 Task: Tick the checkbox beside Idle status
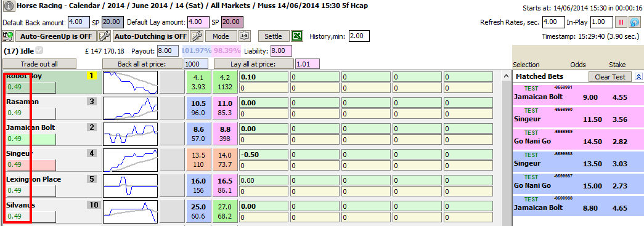coord(39,51)
